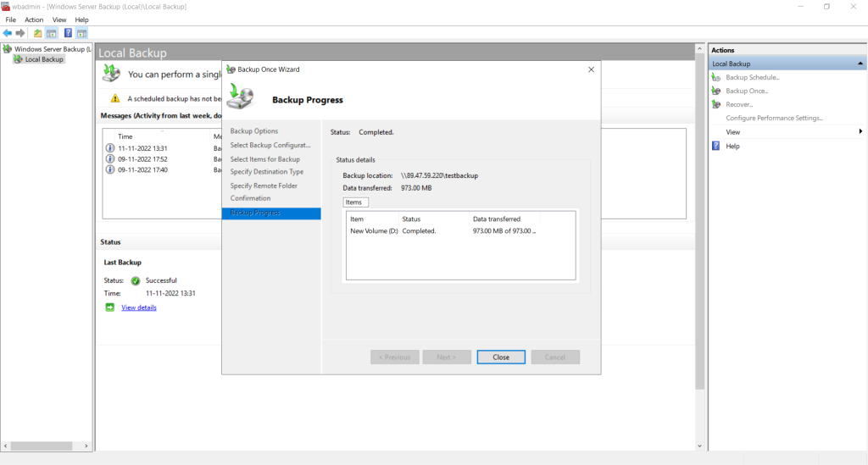Collapse the Local Backup actions header arrow
This screenshot has height=465, width=868.
(x=860, y=64)
